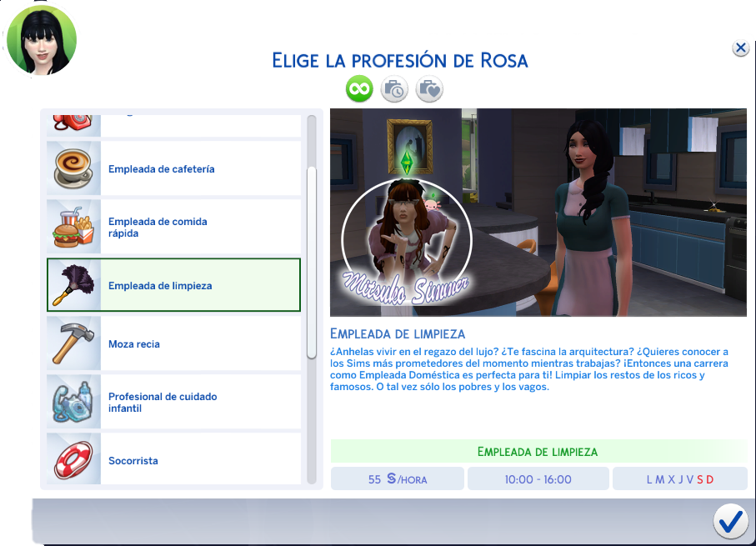Filter by part-time jobs briefcase clock icon
The image size is (756, 546).
click(x=394, y=88)
